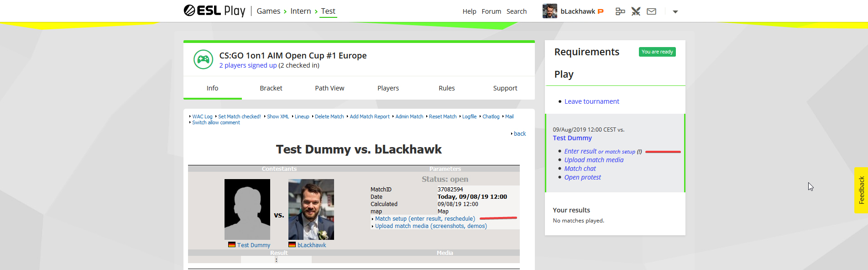This screenshot has width=868, height=270.
Task: Click the Delete Match link
Action: [329, 116]
